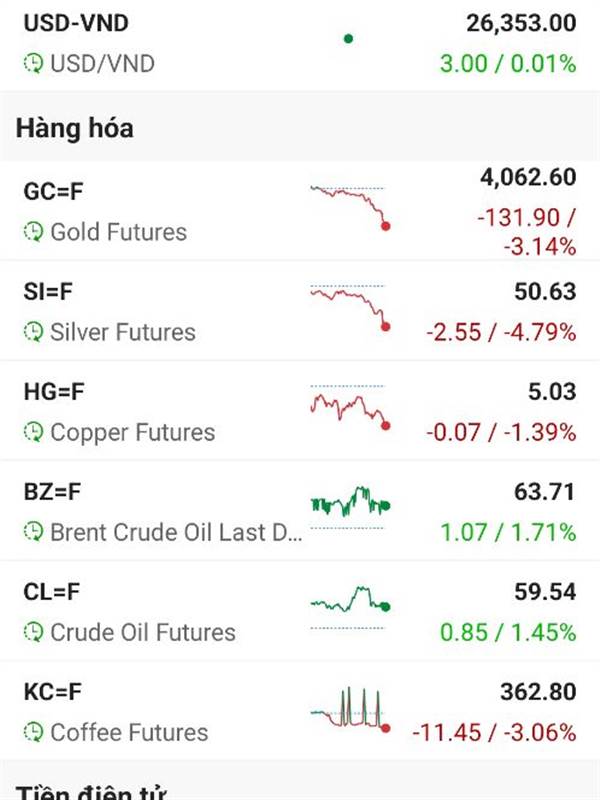Select the GC=F ticker symbol
600x800 pixels.
point(56,191)
